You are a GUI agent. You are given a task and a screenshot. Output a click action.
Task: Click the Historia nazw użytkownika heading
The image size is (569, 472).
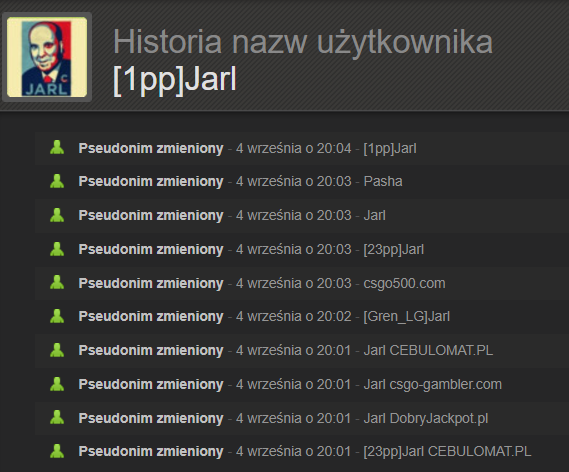click(x=303, y=43)
